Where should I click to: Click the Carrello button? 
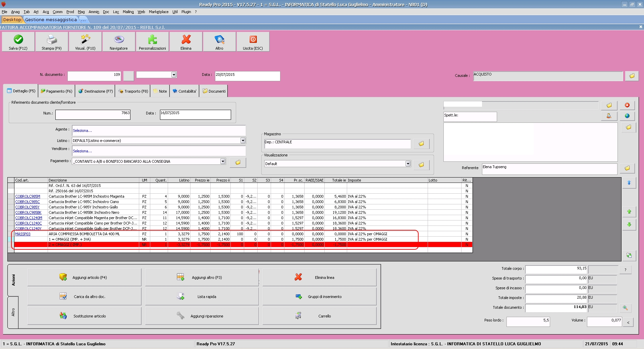tap(319, 316)
